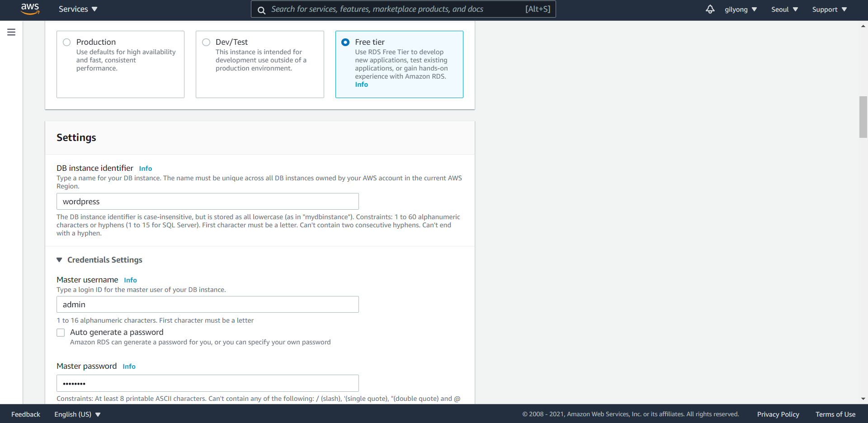The height and width of the screenshot is (423, 868).
Task: Change language from English (US)
Action: tap(77, 414)
